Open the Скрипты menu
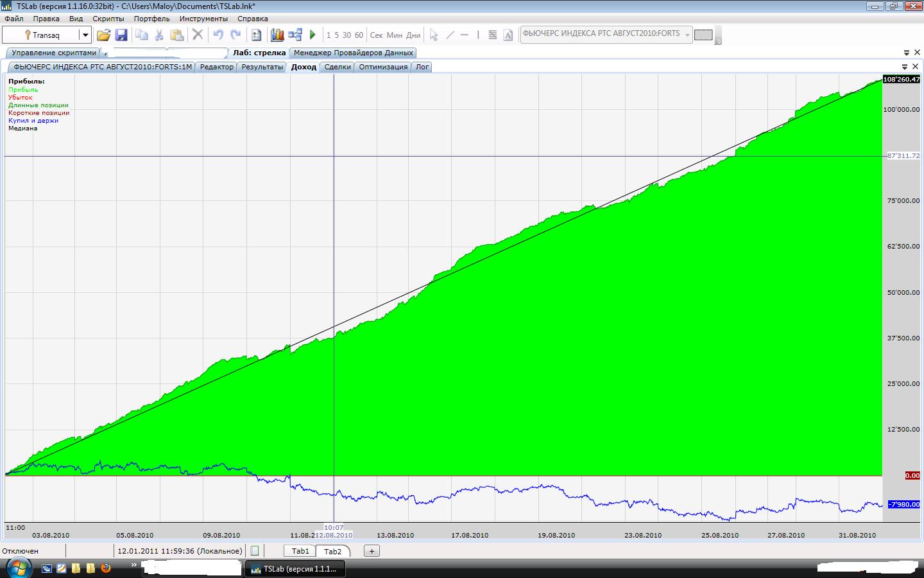Viewport: 924px width, 578px height. 108,19
